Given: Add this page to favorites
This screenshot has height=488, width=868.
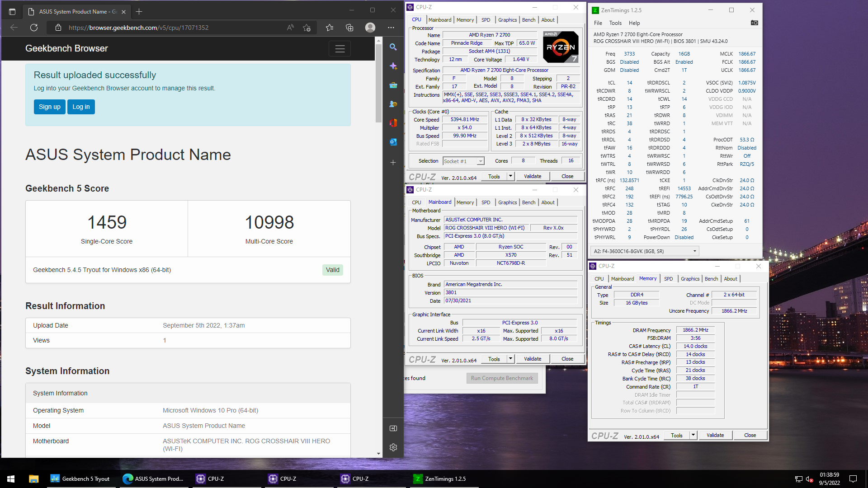Looking at the screenshot, I should point(307,28).
